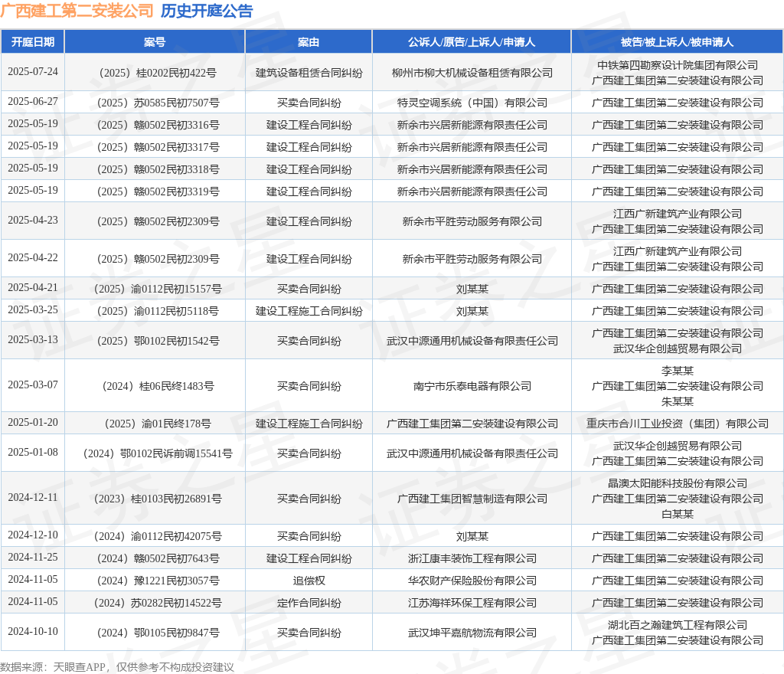Image resolution: width=784 pixels, height=674 pixels.
Task: Click defendant 湖北百之瀚建筑工程有限公司
Action: pos(678,625)
